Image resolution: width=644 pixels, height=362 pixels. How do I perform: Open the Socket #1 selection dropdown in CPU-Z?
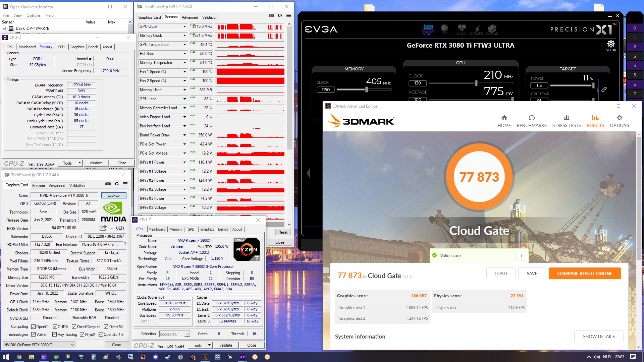174,334
